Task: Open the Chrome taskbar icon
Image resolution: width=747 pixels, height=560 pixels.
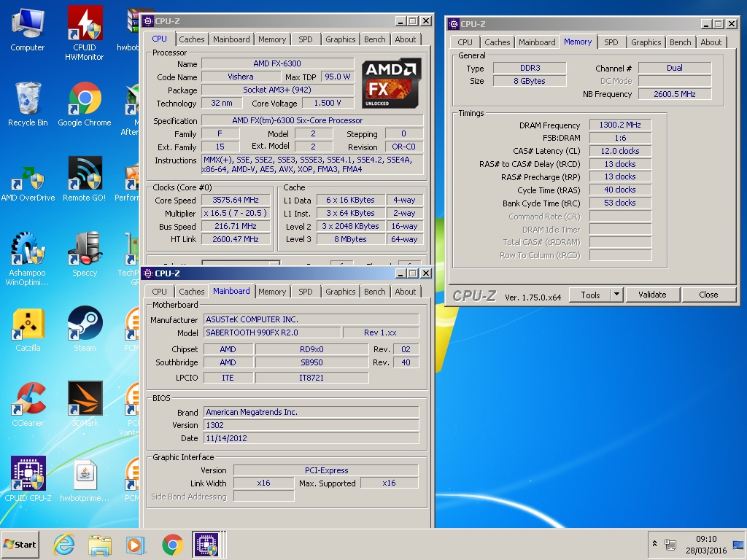Action: (x=172, y=544)
